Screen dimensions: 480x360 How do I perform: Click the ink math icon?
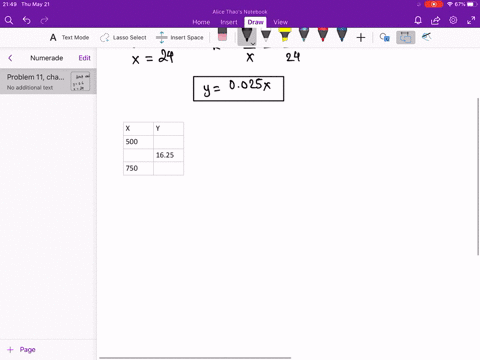tap(426, 37)
